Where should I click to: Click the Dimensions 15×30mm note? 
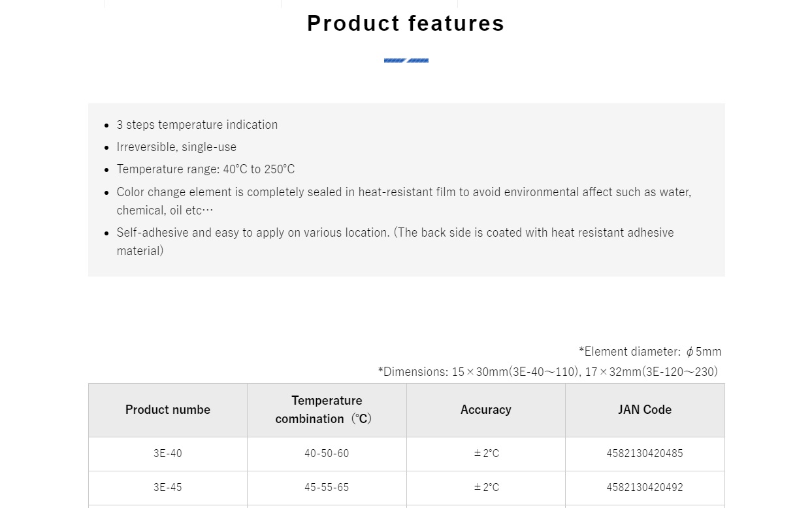coord(547,371)
